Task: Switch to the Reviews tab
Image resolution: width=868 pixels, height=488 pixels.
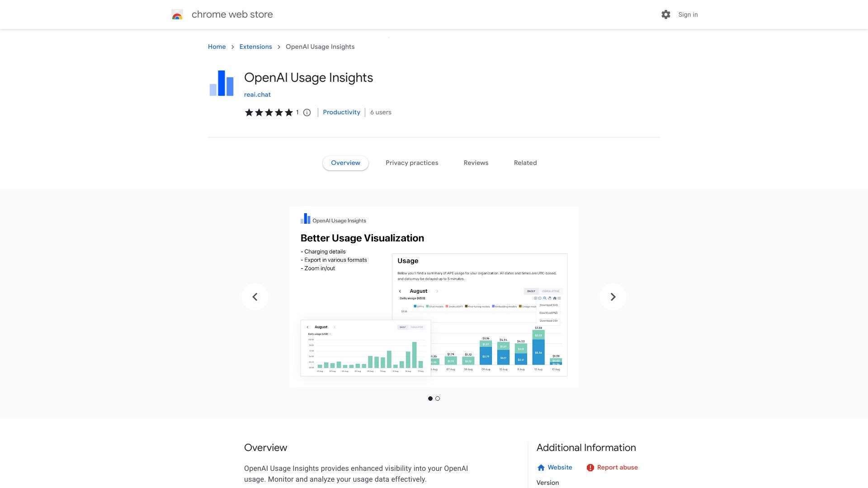Action: click(x=476, y=163)
